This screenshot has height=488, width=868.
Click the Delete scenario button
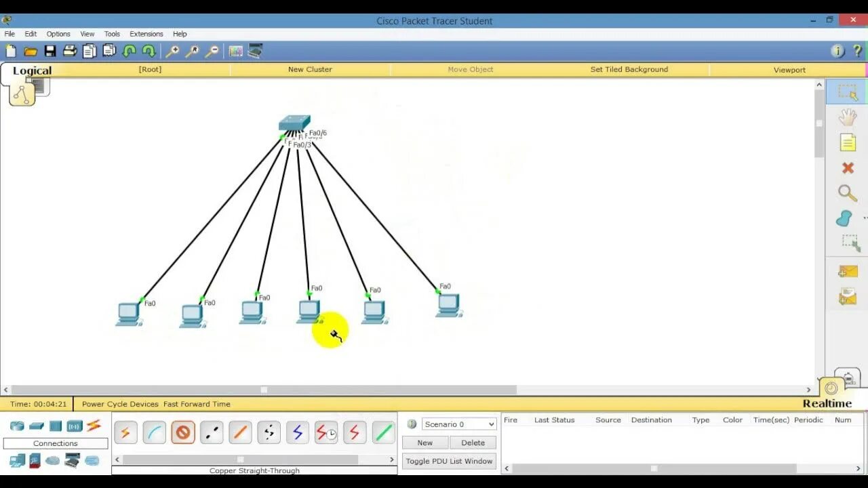(x=473, y=443)
